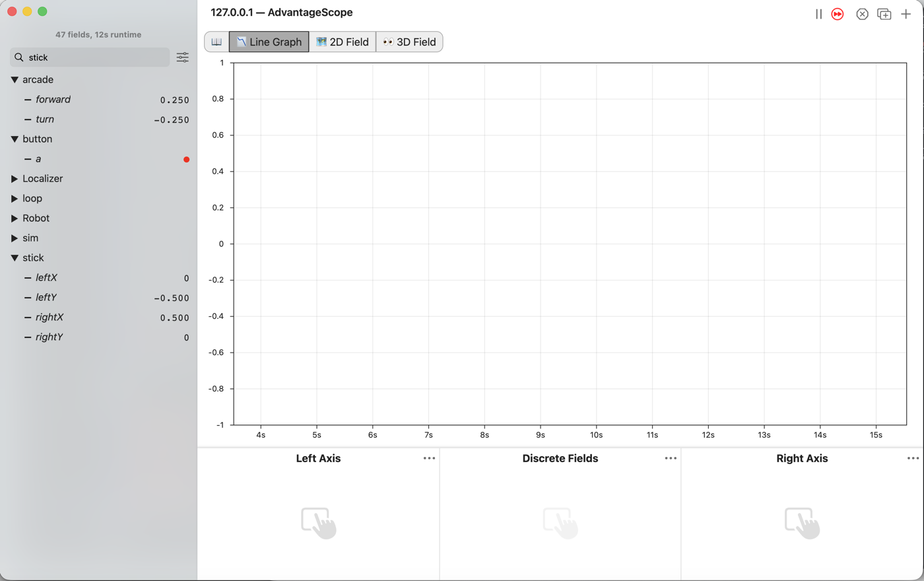
Task: Click the 47 fields, 12s runtime text
Action: tap(98, 34)
